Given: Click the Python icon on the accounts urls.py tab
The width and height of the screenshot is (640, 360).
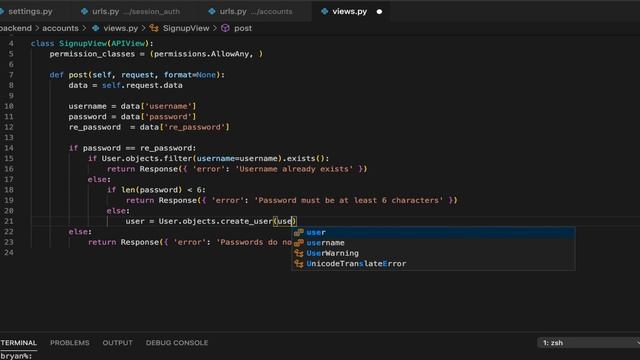Looking at the screenshot, I should coord(212,11).
